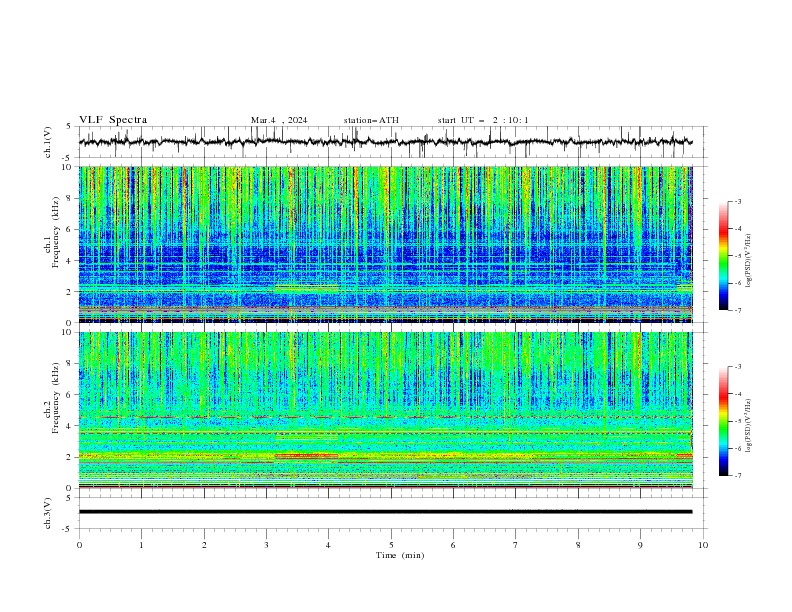Click the ch.1 spectrogram color scale bar

click(x=723, y=256)
